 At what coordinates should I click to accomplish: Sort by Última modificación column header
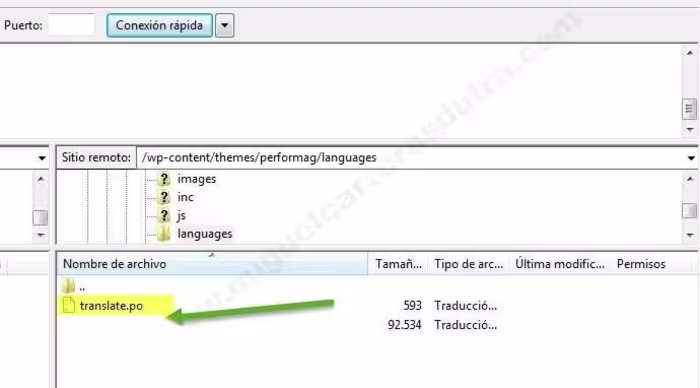click(x=560, y=264)
